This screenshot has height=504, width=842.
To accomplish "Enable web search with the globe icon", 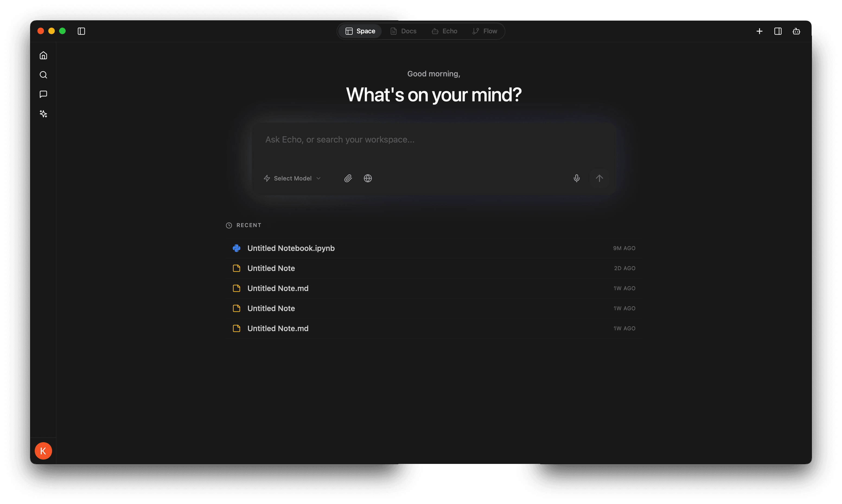I will (x=368, y=178).
